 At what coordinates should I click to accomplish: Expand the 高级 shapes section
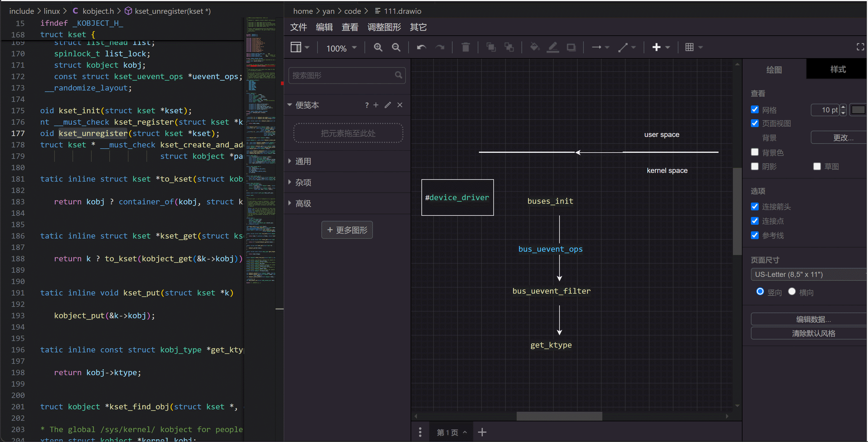[303, 203]
